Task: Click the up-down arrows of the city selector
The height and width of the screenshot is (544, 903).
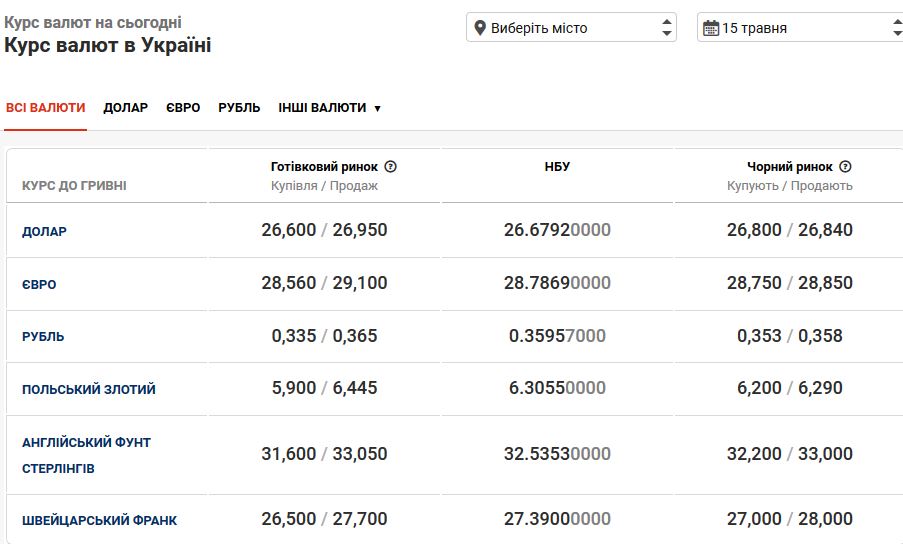Action: click(x=667, y=28)
